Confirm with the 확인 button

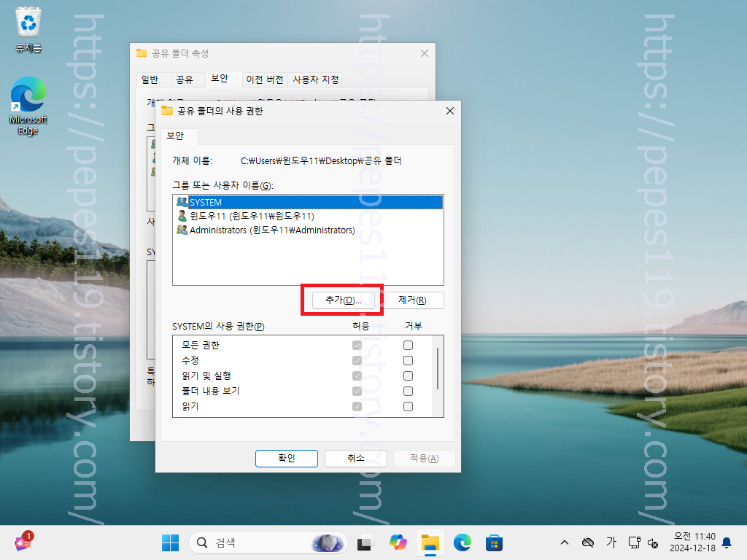click(286, 458)
